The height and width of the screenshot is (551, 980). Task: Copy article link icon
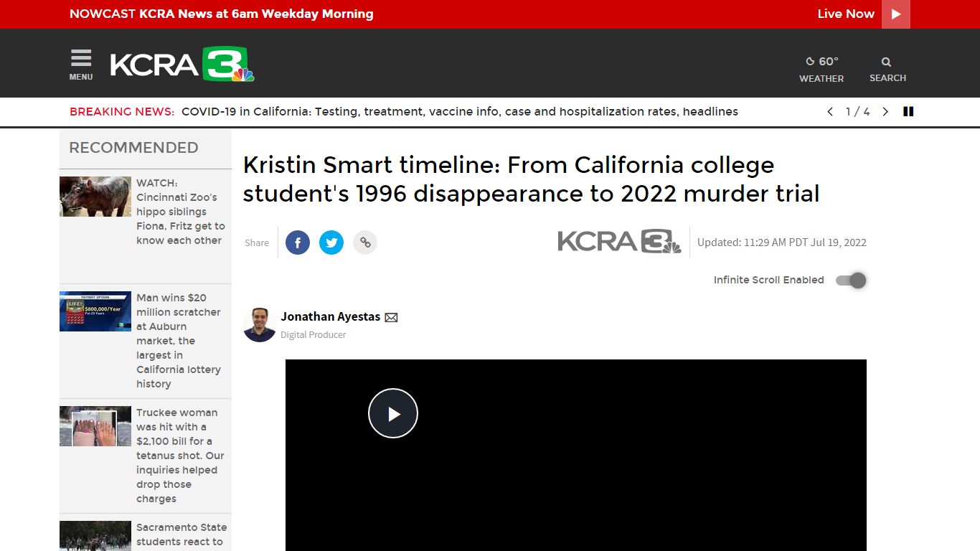(x=365, y=242)
